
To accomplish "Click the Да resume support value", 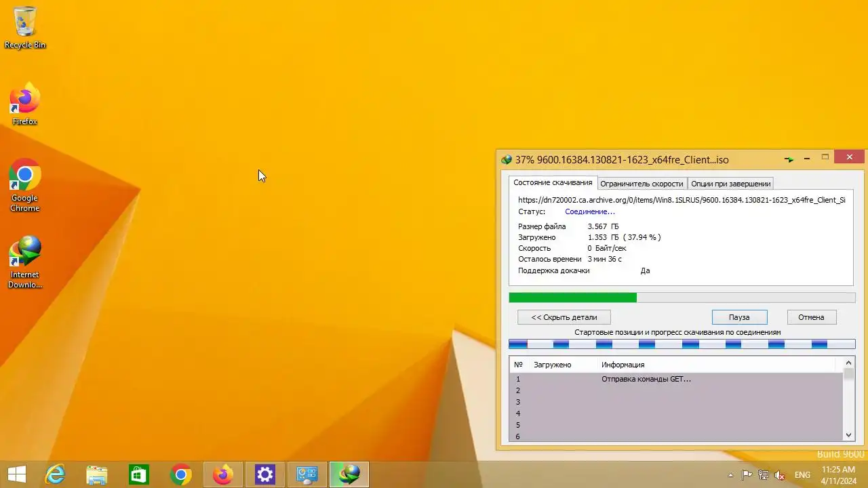I will coord(646,270).
